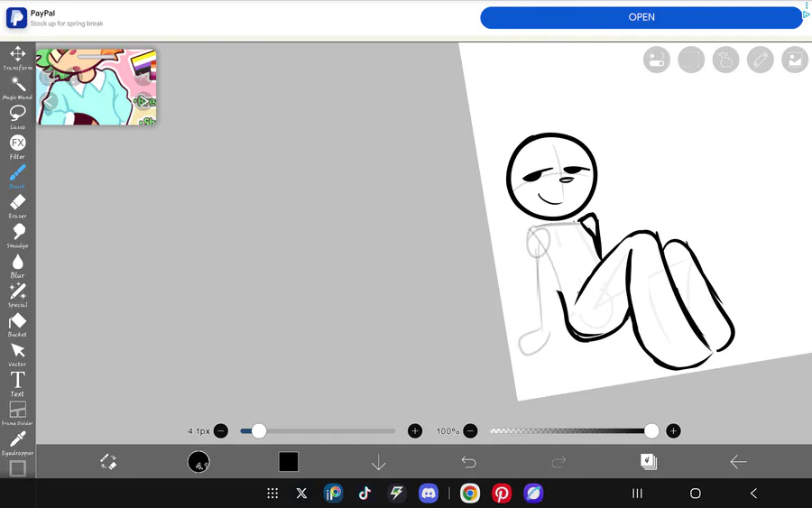Open the Android app drawer grid

click(272, 493)
